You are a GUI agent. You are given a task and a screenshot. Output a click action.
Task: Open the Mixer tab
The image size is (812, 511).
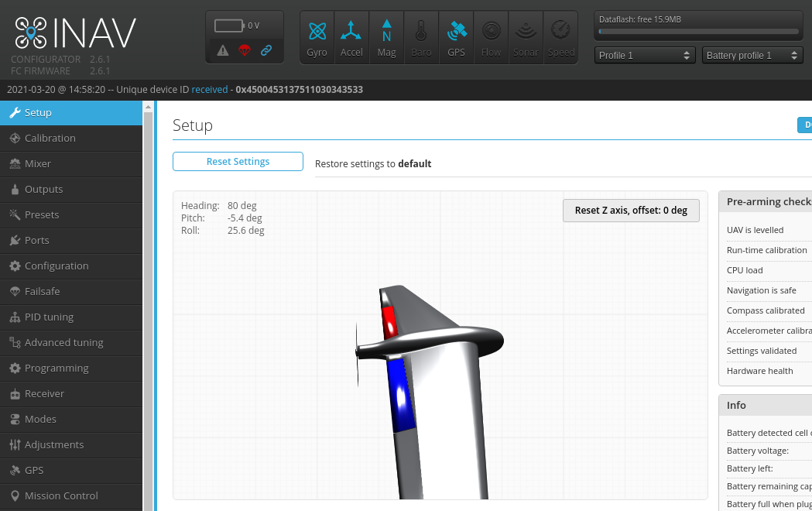click(71, 163)
